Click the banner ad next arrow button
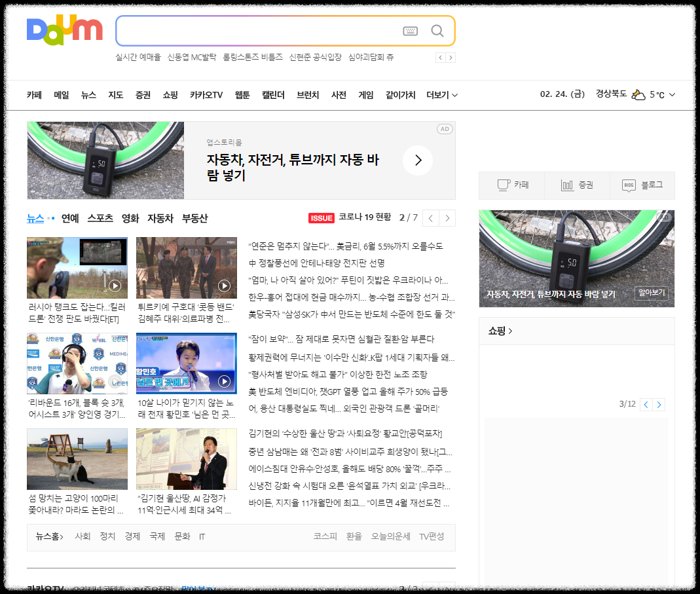700x594 pixels. point(418,160)
